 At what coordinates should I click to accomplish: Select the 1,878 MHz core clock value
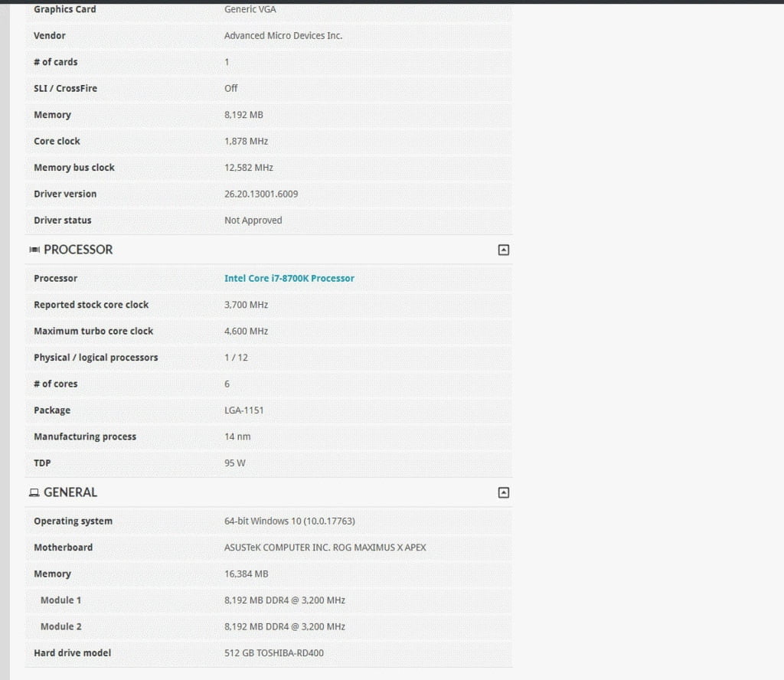246,142
